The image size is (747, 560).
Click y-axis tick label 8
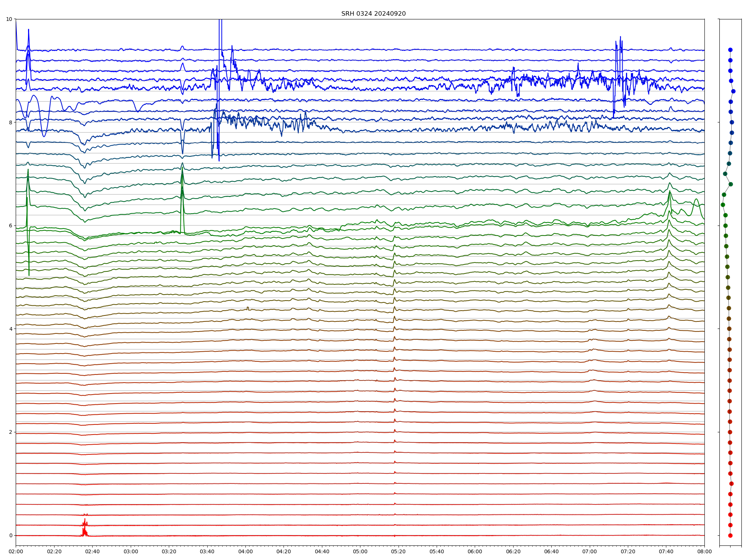click(x=10, y=122)
